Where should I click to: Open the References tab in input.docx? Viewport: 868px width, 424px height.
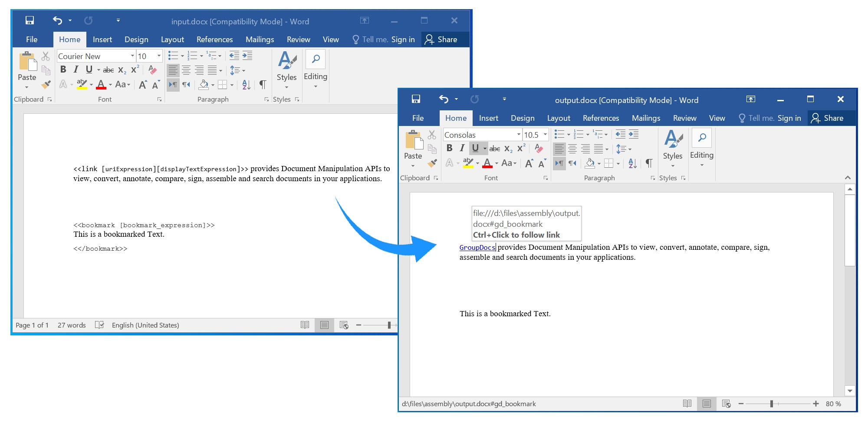[214, 39]
